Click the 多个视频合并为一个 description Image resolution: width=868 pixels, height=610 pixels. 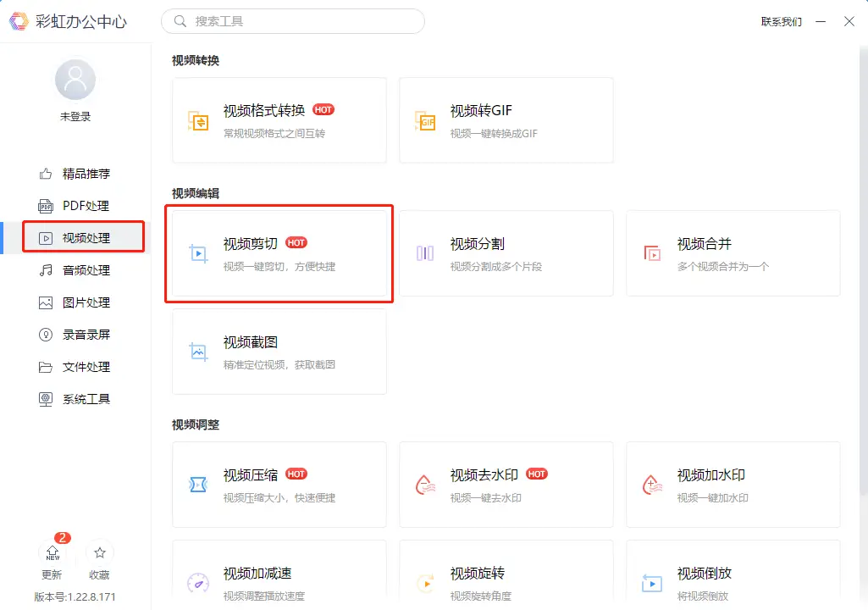723,267
